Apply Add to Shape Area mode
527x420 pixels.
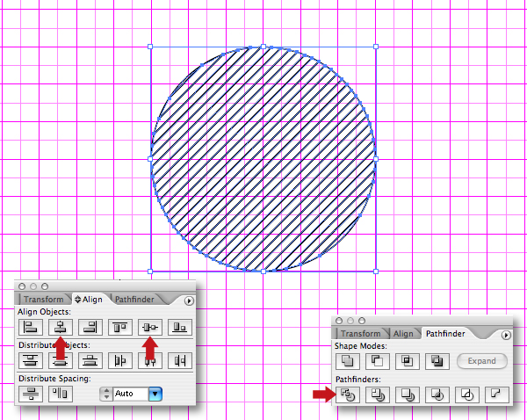click(x=348, y=361)
